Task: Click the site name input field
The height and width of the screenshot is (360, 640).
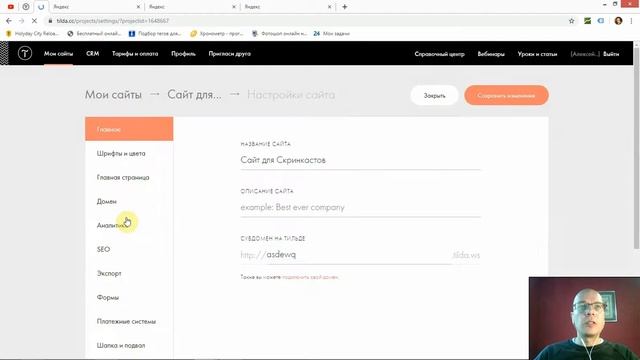Action: [360, 160]
